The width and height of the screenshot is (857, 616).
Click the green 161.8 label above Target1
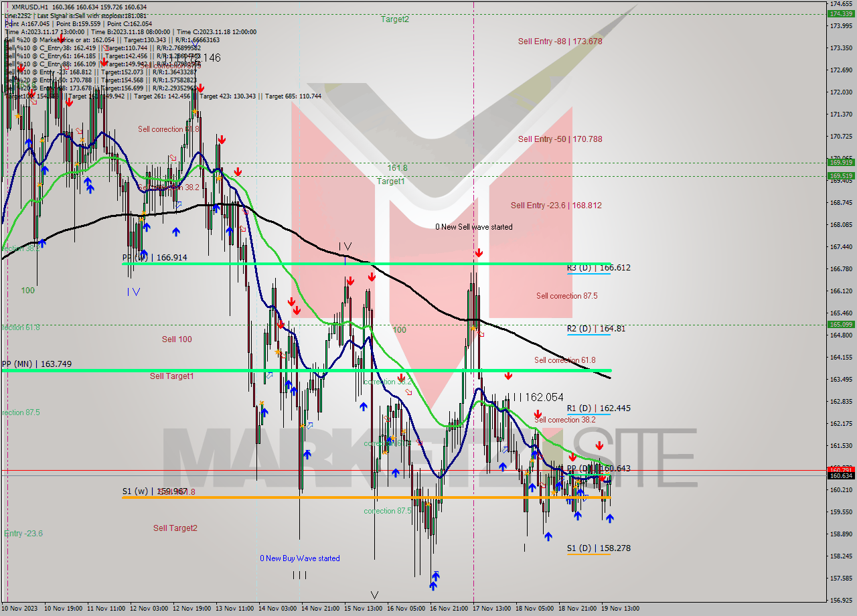click(x=397, y=168)
